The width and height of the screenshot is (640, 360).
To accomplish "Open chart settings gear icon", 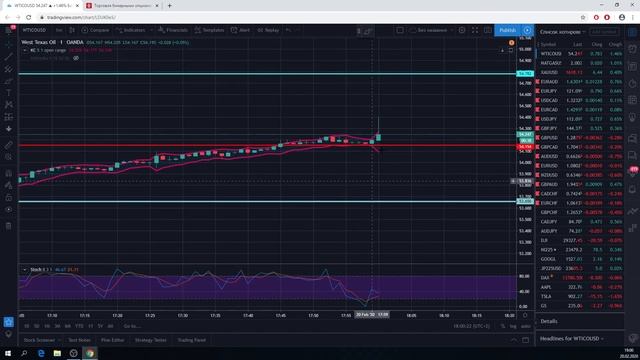I will [462, 30].
